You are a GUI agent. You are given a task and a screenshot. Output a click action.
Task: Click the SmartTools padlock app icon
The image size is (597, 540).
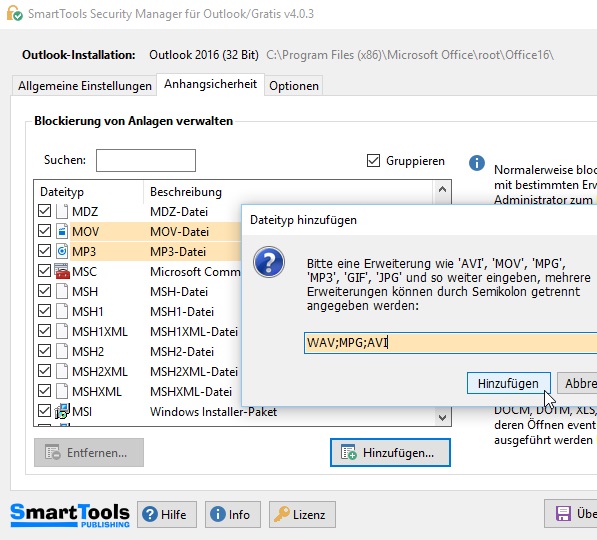click(14, 13)
